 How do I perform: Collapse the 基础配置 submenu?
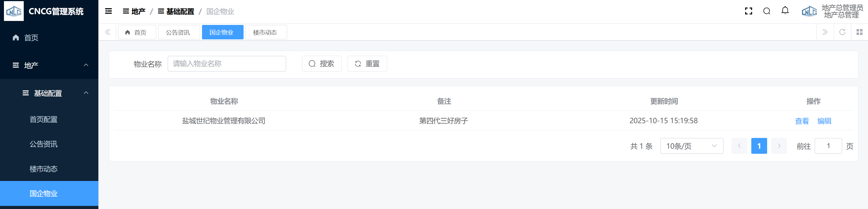click(x=49, y=93)
